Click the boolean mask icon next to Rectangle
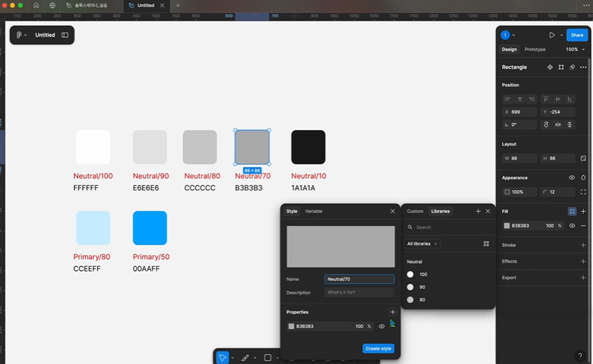 click(572, 67)
